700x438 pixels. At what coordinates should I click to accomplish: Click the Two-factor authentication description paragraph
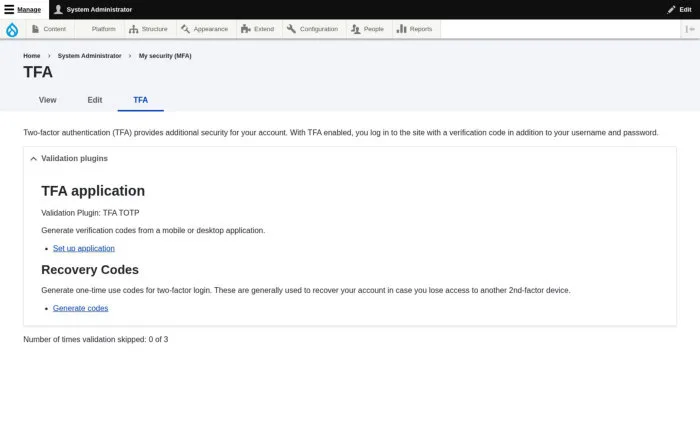[341, 133]
